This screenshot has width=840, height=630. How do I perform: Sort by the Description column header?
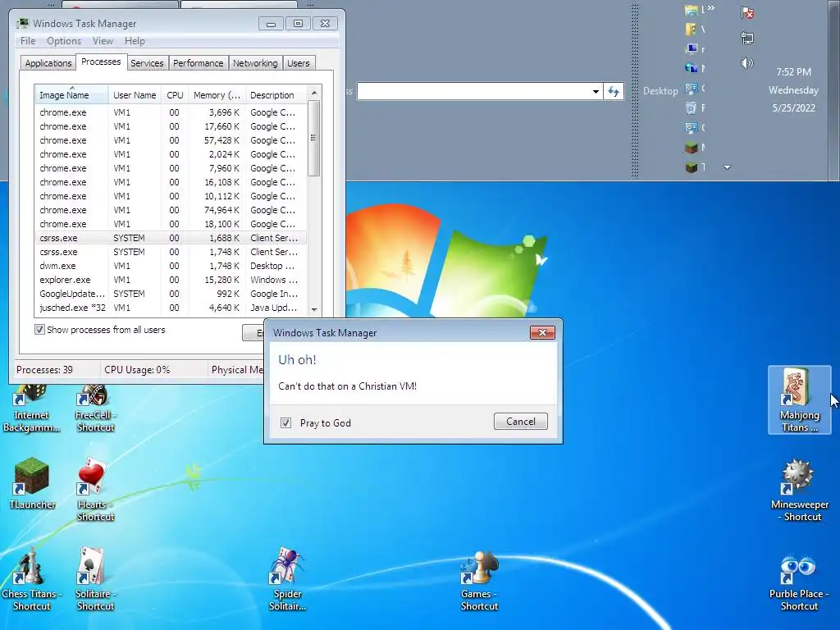click(x=276, y=95)
